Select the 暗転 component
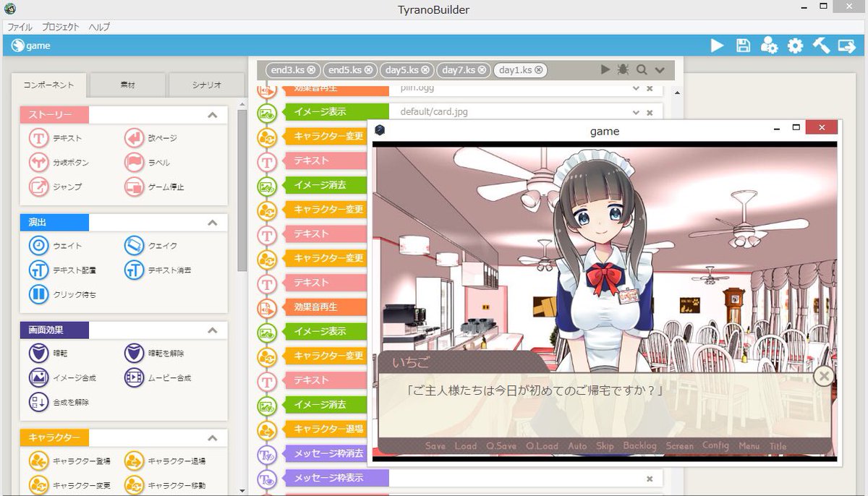 (49, 354)
